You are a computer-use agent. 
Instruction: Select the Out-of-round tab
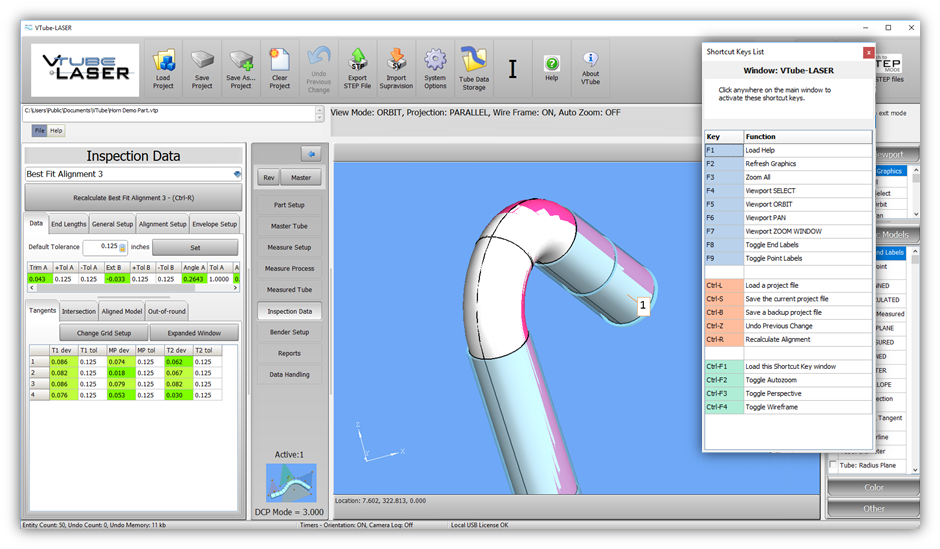click(x=166, y=312)
